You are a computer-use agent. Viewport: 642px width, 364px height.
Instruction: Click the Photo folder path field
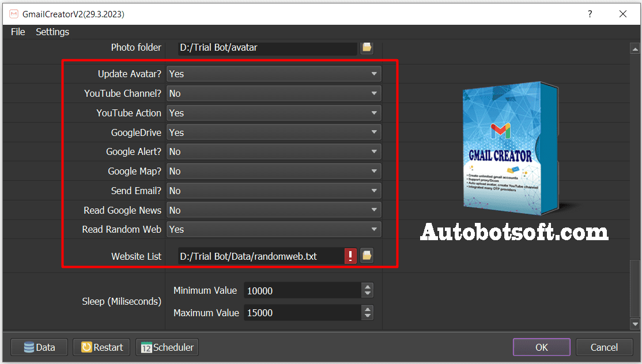[x=267, y=47]
